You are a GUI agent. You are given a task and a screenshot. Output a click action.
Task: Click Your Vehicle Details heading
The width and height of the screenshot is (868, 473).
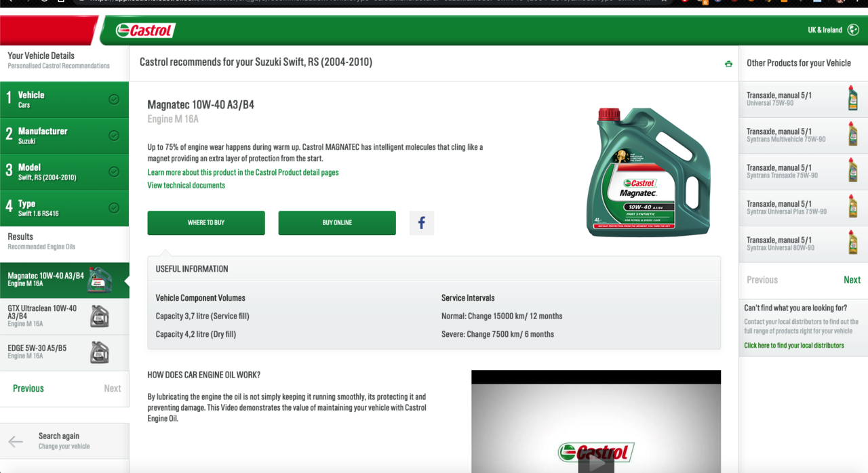click(41, 56)
